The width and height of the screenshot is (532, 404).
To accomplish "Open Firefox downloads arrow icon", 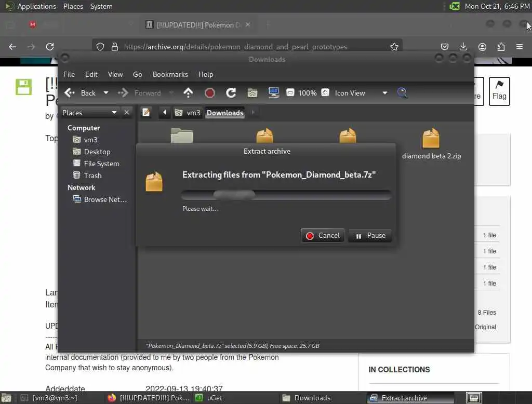I will coord(463,47).
